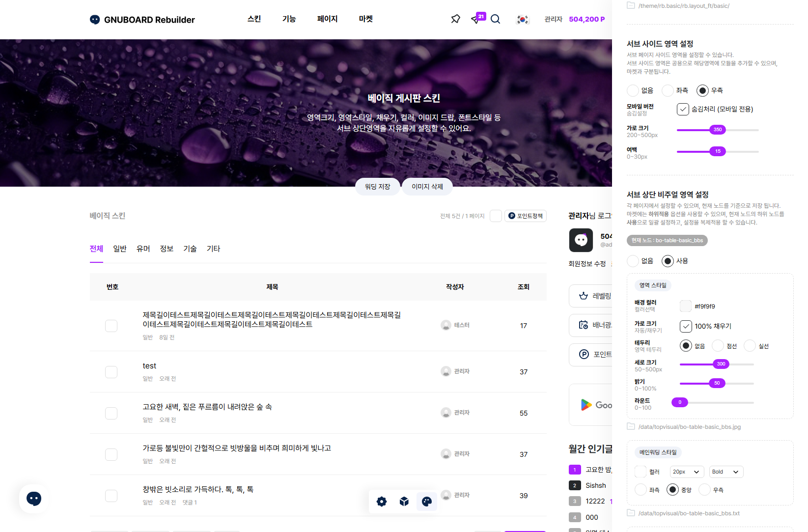Viewport: 808px width, 532px height.
Task: Click the 워딩 저장 button
Action: 378,187
